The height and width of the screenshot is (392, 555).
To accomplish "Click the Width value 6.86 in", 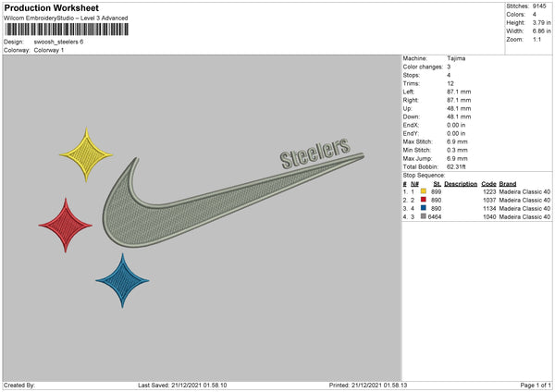I will coord(542,31).
